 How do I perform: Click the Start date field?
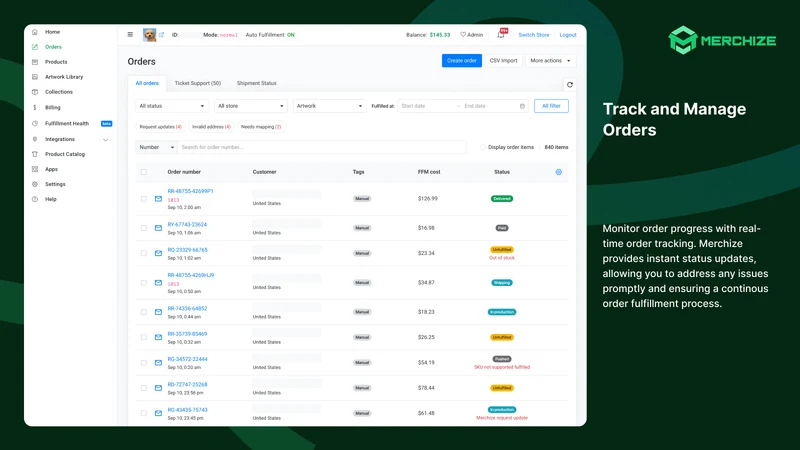point(427,106)
